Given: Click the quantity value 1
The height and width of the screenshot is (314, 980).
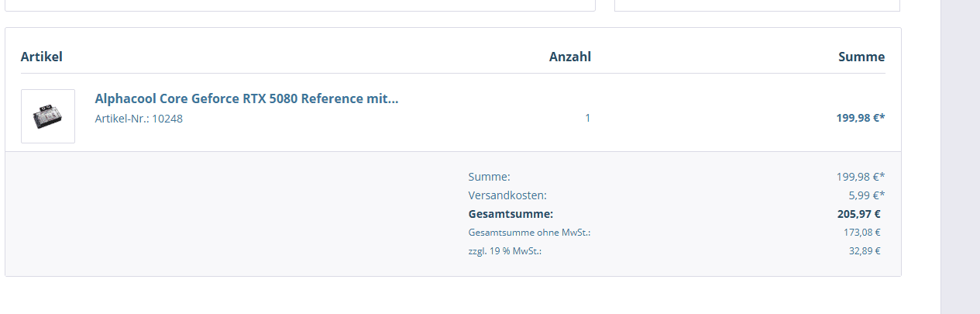Looking at the screenshot, I should click(587, 118).
